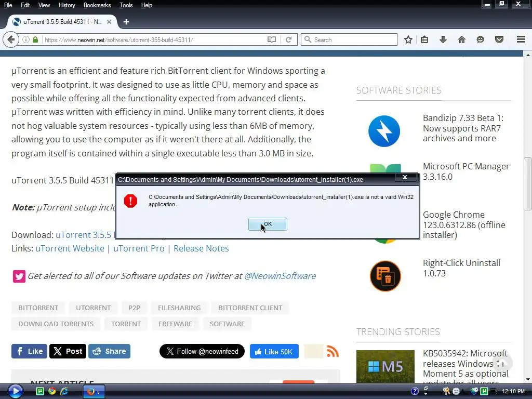Select the DOWNLOAD TORRENTS tag

pos(56,324)
